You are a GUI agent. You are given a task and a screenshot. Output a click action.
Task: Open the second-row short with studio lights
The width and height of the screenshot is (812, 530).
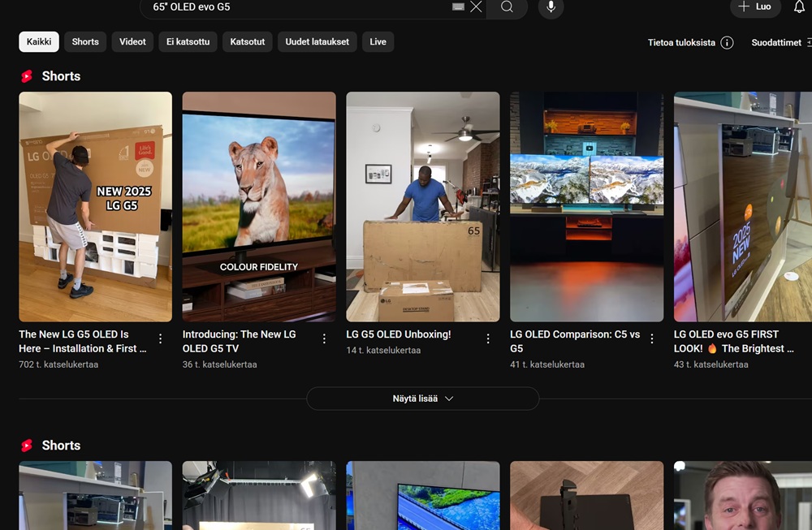(x=259, y=495)
